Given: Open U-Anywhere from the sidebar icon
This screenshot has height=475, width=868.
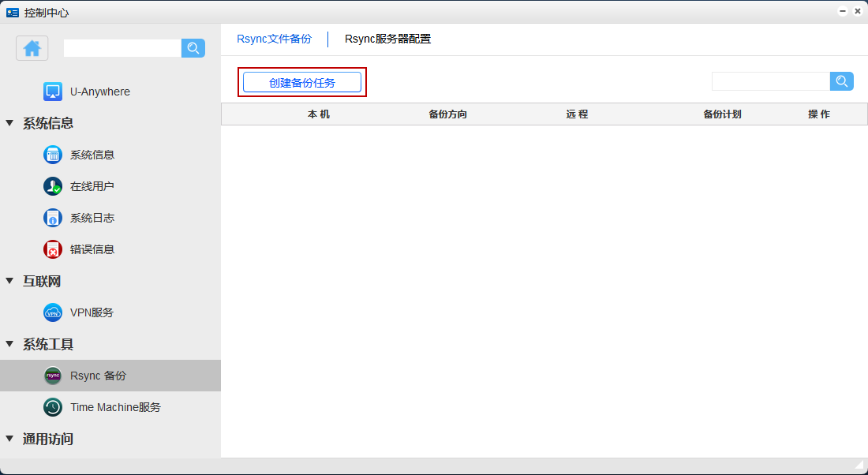Looking at the screenshot, I should tap(53, 92).
